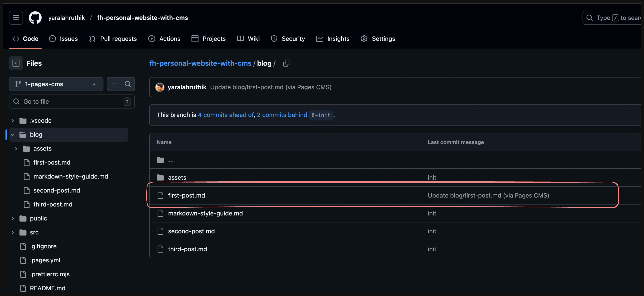Click the GitHub logo icon
This screenshot has height=296, width=644.
pyautogui.click(x=35, y=18)
